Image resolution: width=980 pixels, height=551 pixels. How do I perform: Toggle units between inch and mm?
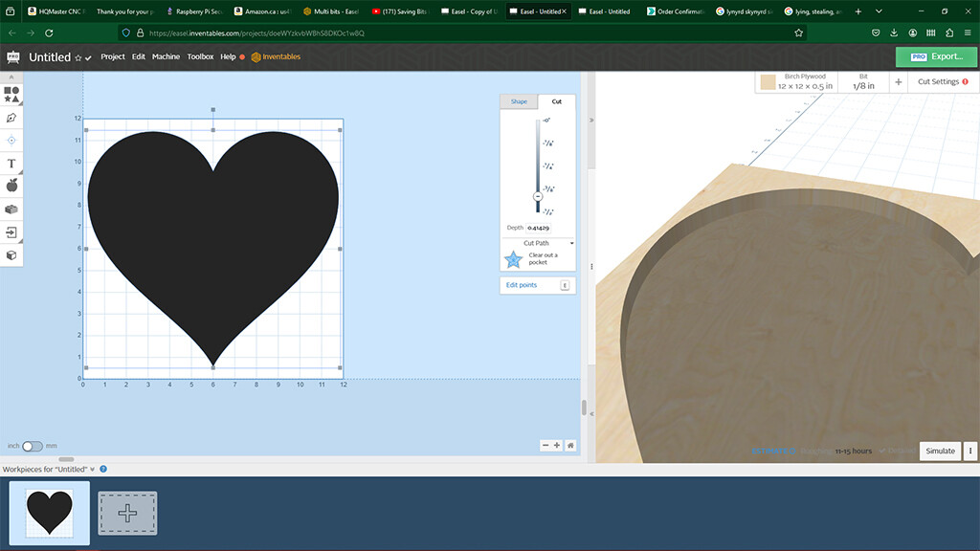tap(33, 446)
